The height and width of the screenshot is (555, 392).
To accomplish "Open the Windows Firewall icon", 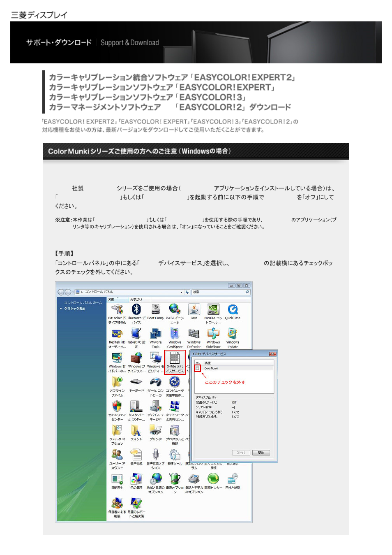I will (x=136, y=362).
